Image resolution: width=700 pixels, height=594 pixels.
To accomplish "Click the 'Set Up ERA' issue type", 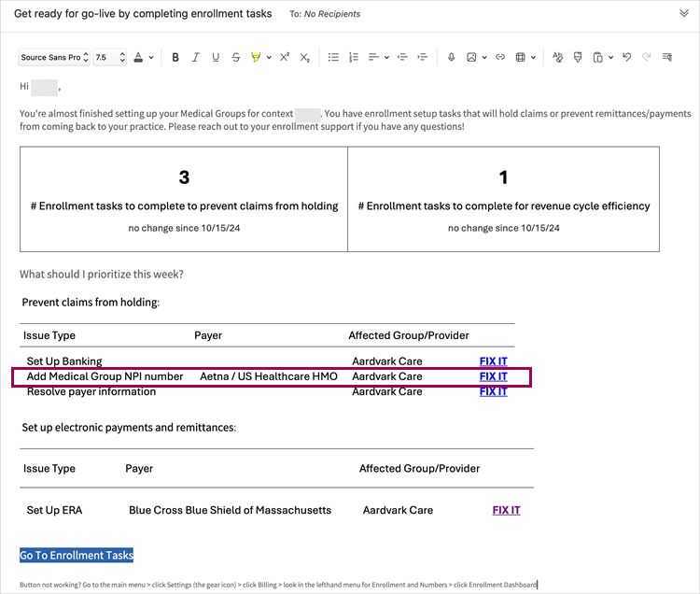I will click(x=54, y=510).
